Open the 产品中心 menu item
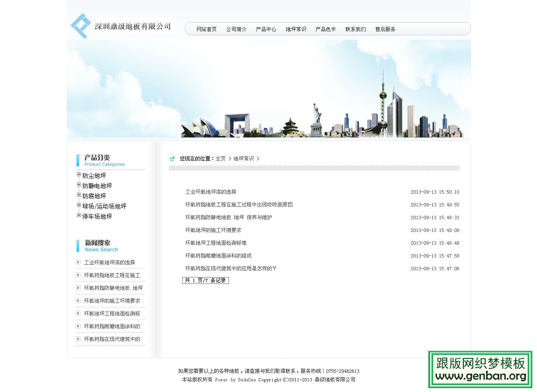537x392 pixels. click(x=266, y=29)
